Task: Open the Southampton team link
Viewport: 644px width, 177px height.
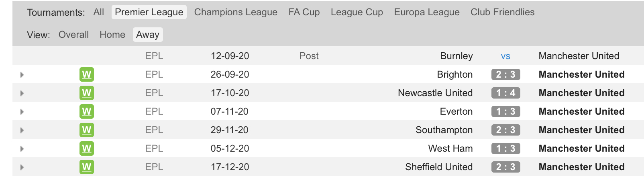Action: [x=444, y=130]
